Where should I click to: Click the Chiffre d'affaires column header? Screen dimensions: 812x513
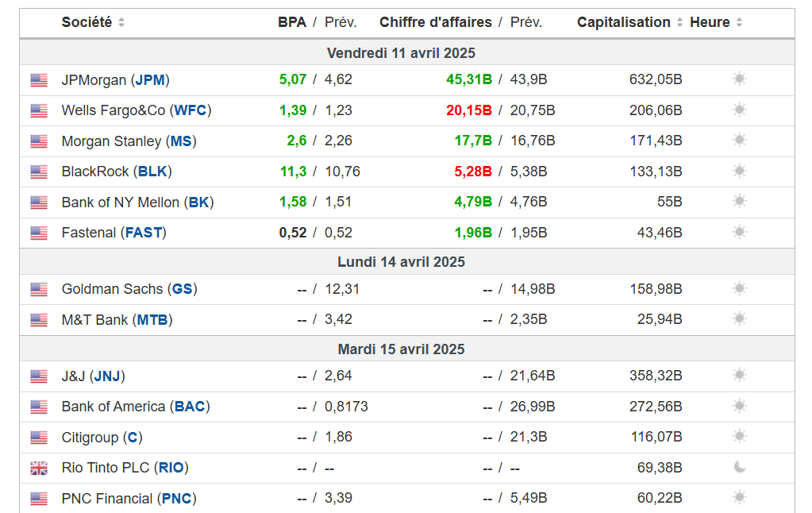point(435,22)
